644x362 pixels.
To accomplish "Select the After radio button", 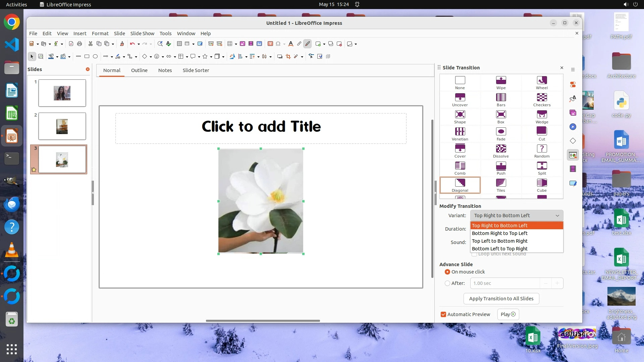I will [447, 283].
